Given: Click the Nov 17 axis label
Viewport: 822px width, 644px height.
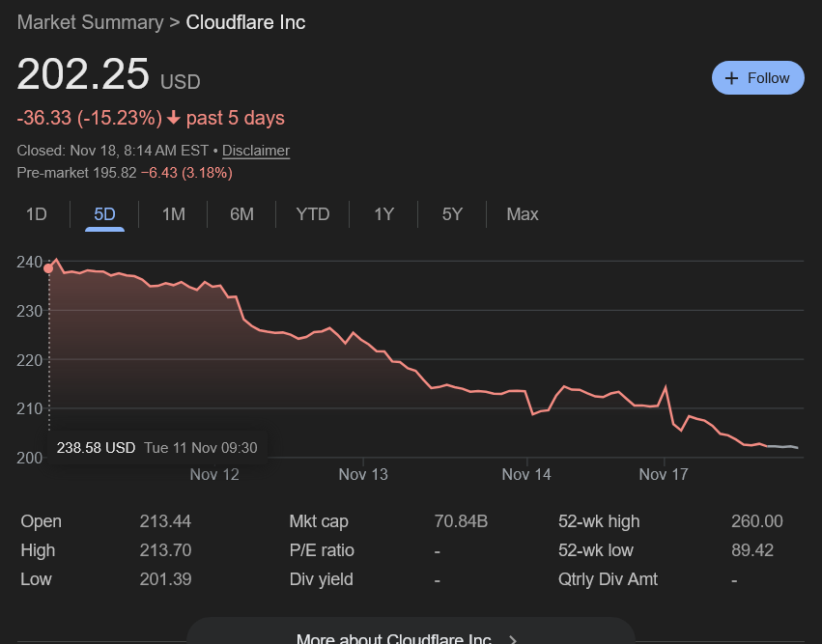Looking at the screenshot, I should coord(664,475).
